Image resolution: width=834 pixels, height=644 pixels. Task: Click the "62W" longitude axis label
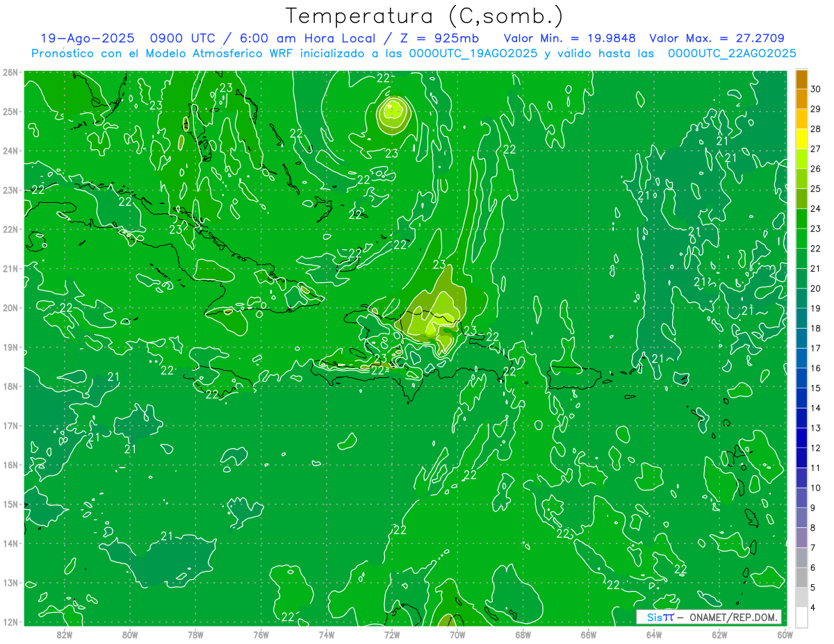tap(719, 634)
